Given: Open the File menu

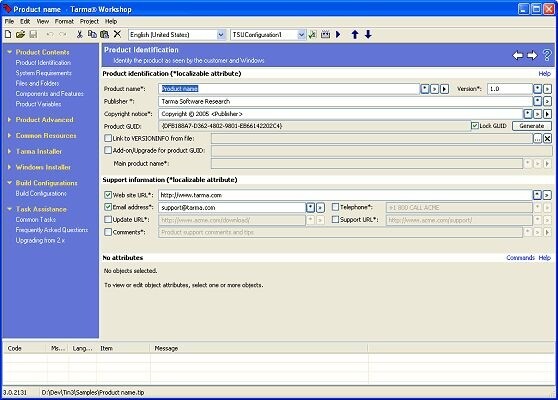Looking at the screenshot, I should coord(9,21).
